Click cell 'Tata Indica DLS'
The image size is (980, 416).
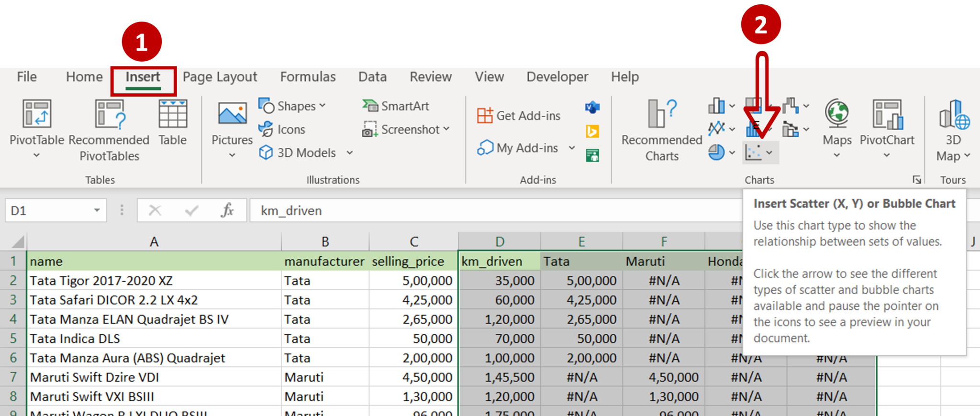[154, 339]
